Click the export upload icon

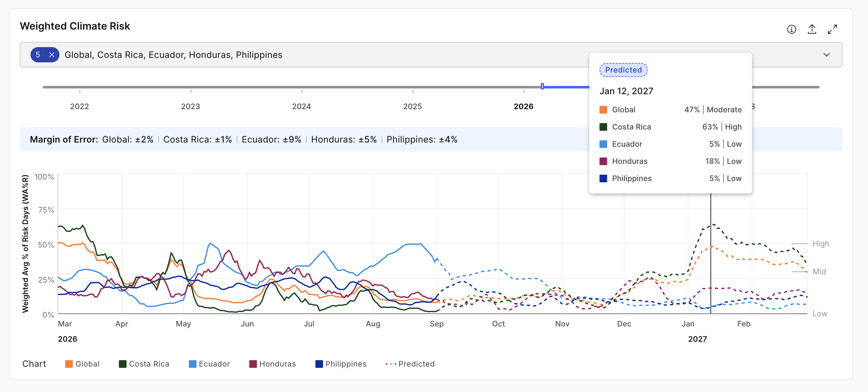(x=812, y=29)
